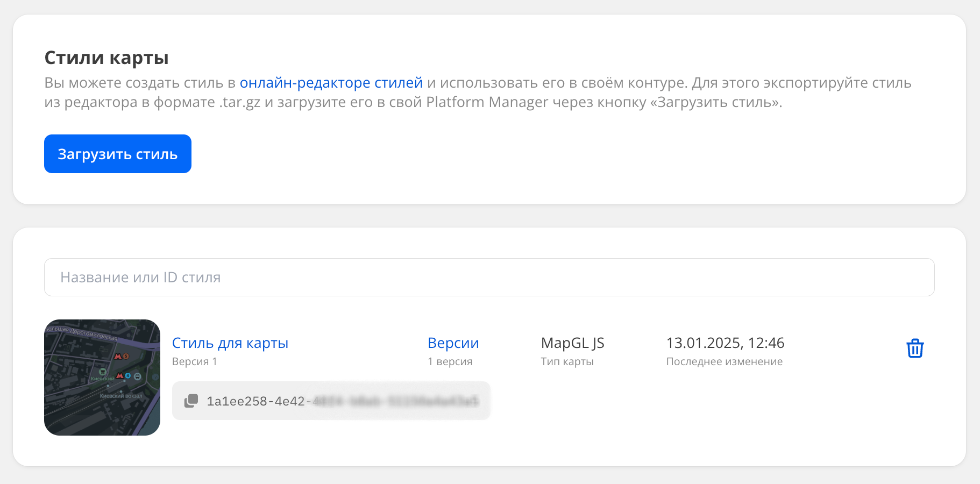Click the «Последнее изменение» caption
Image resolution: width=980 pixels, height=484 pixels.
(x=724, y=361)
